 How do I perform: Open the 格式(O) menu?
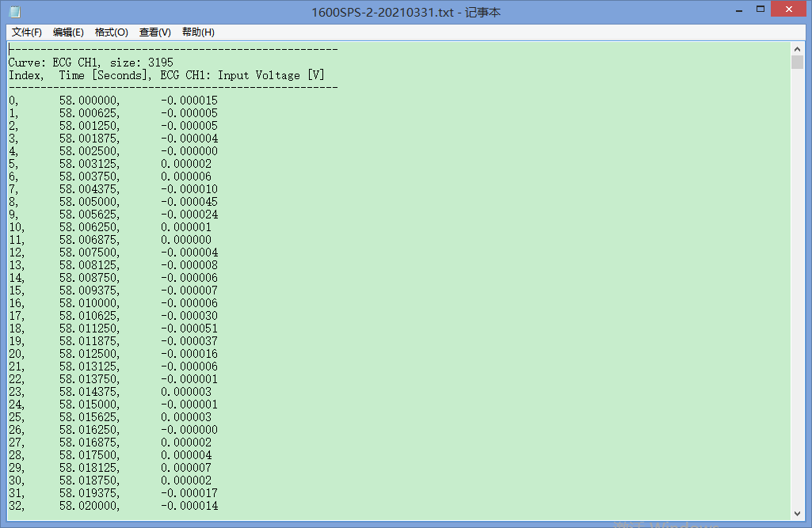[112, 32]
